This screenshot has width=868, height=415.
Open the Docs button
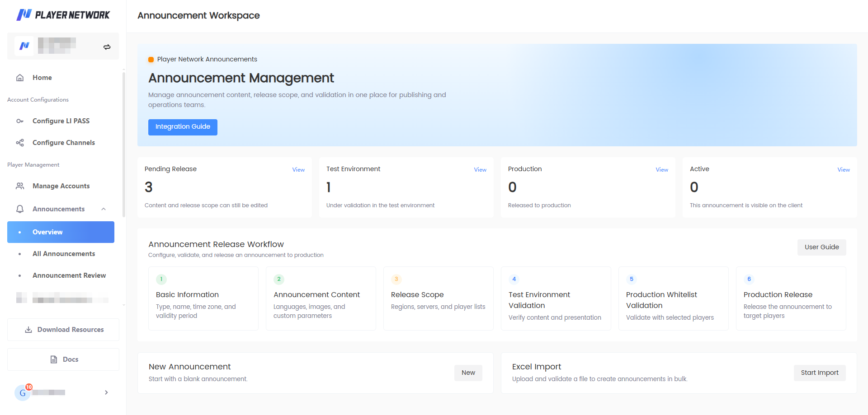point(63,359)
